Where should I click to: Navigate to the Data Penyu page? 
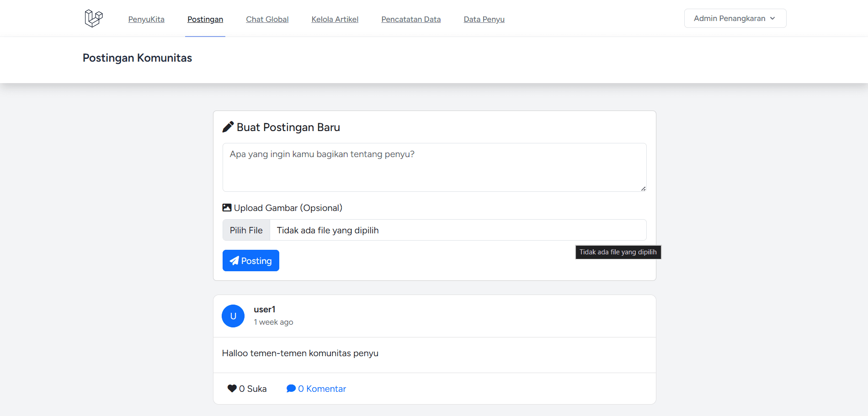pos(484,19)
